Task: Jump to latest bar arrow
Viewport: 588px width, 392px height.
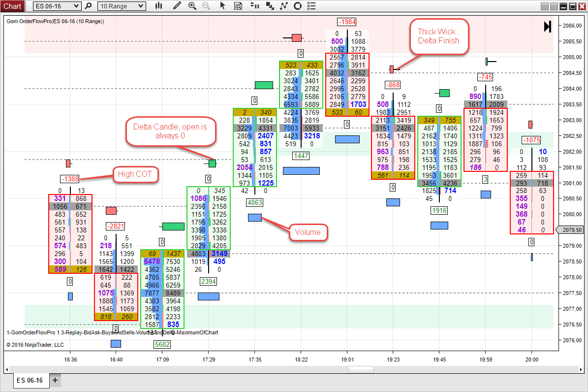Action: 548,27
